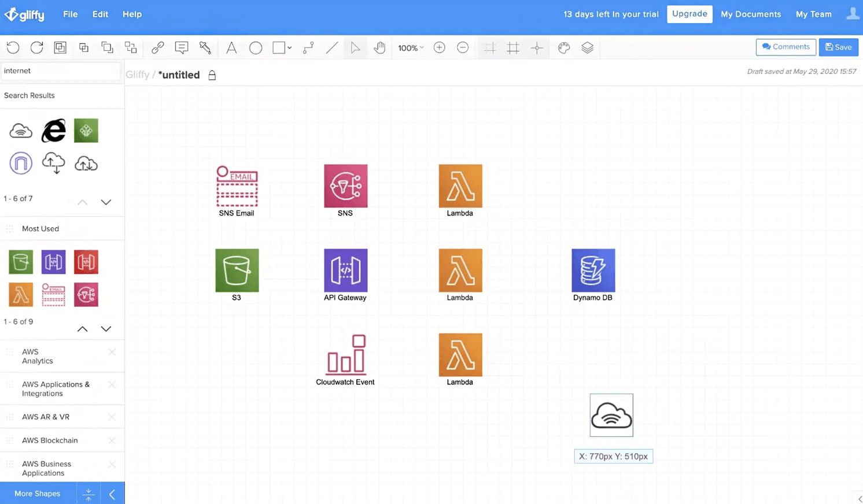863x504 pixels.
Task: Open the Edit menu
Action: click(x=100, y=14)
